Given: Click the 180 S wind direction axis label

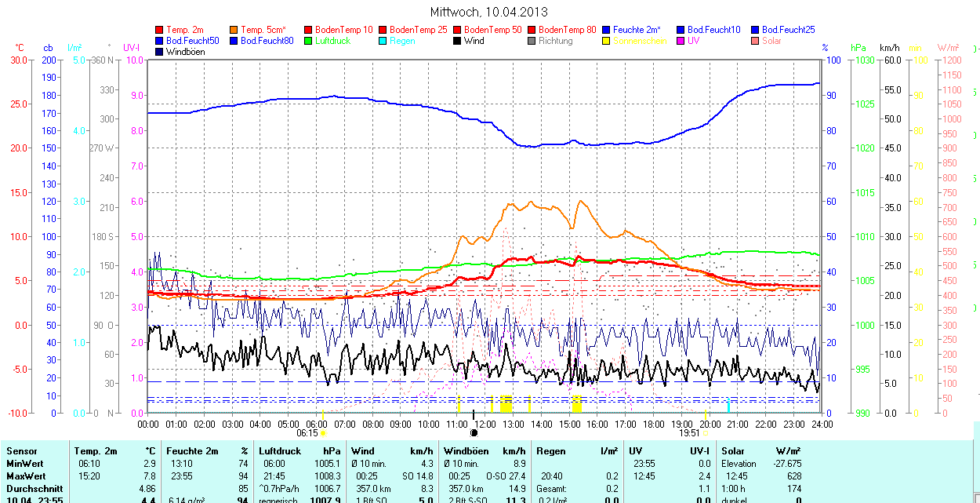Looking at the screenshot, I should [x=103, y=236].
